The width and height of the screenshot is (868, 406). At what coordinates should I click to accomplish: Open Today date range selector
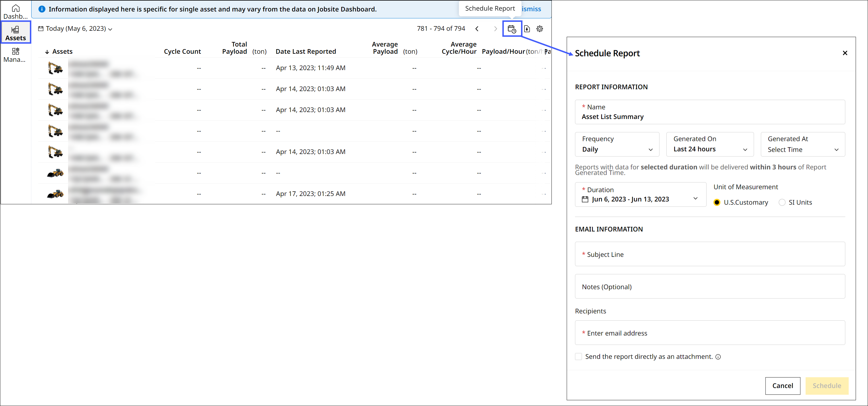point(76,29)
